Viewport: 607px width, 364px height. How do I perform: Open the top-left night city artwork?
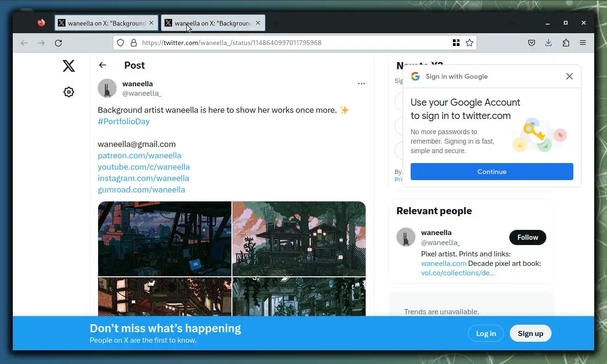[165, 238]
